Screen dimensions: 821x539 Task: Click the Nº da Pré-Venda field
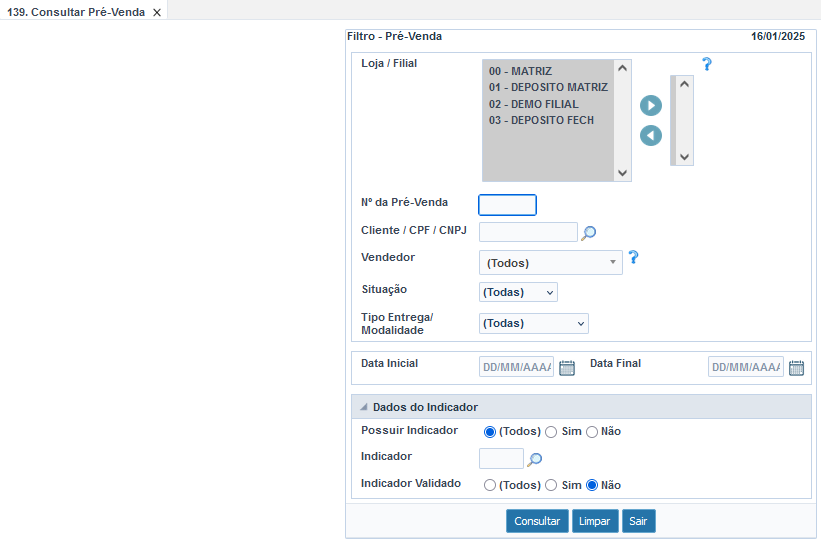[508, 205]
